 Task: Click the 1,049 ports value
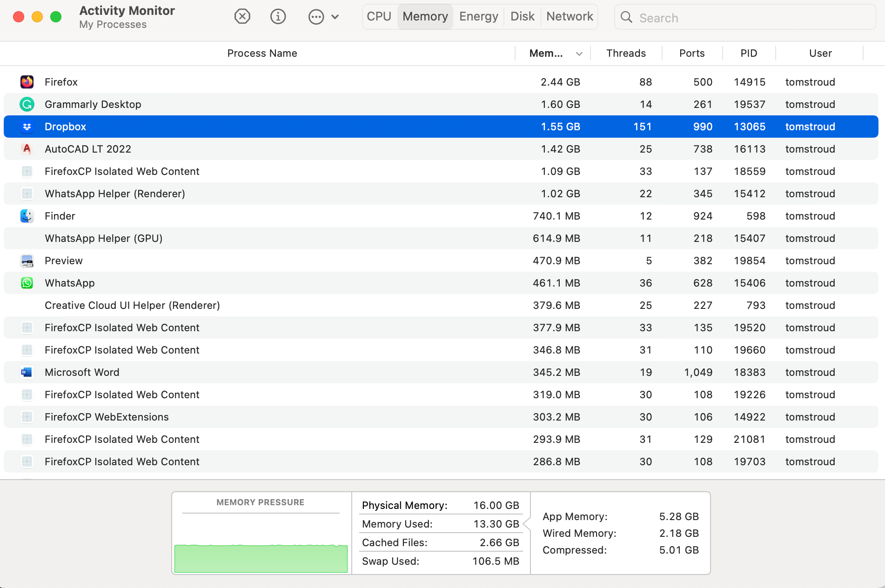pos(698,372)
